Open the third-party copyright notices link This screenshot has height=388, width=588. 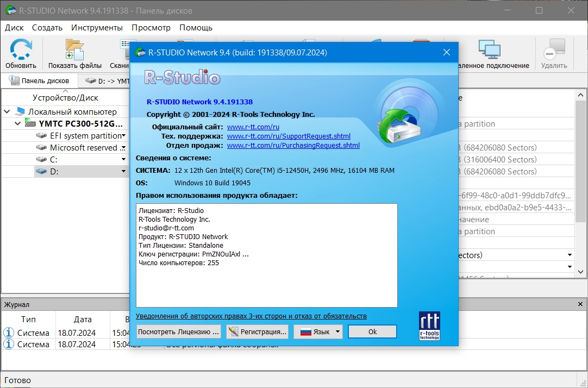pyautogui.click(x=251, y=316)
